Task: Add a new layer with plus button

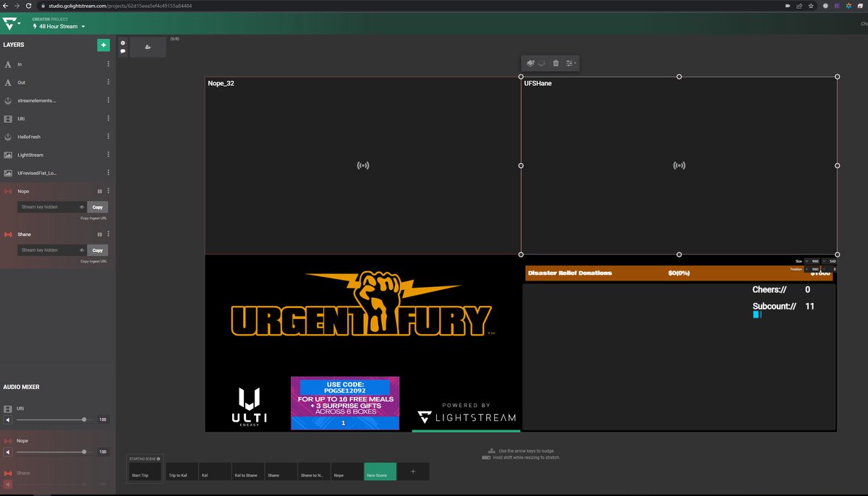Action: tap(103, 45)
